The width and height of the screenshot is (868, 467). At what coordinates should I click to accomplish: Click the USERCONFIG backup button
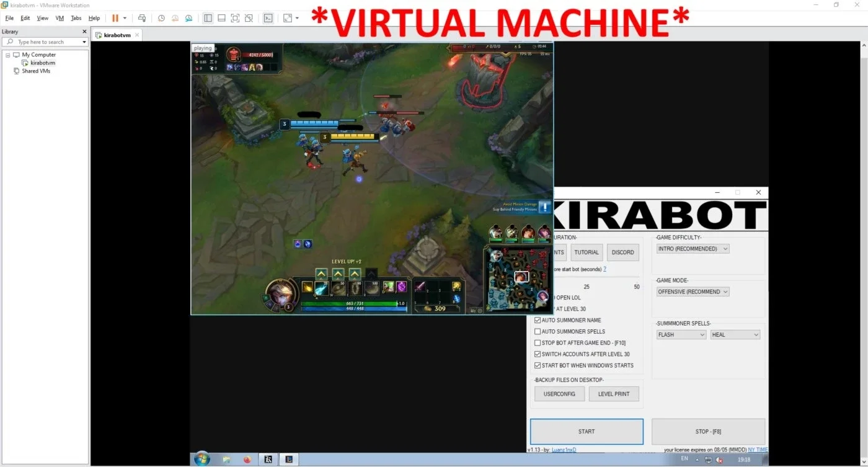559,394
